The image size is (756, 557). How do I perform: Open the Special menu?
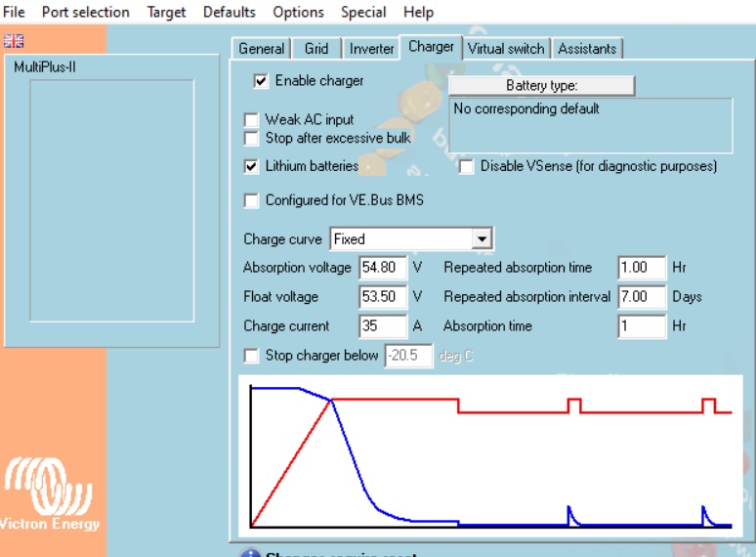pyautogui.click(x=363, y=12)
